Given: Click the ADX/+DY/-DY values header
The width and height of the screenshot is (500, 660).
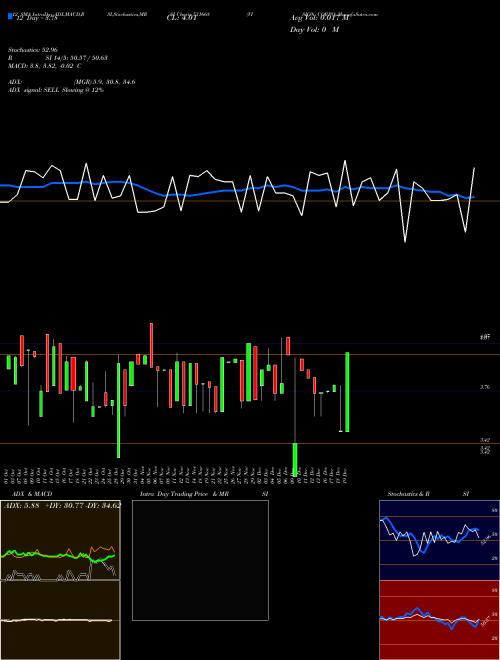Looking at the screenshot, I should tap(62, 505).
